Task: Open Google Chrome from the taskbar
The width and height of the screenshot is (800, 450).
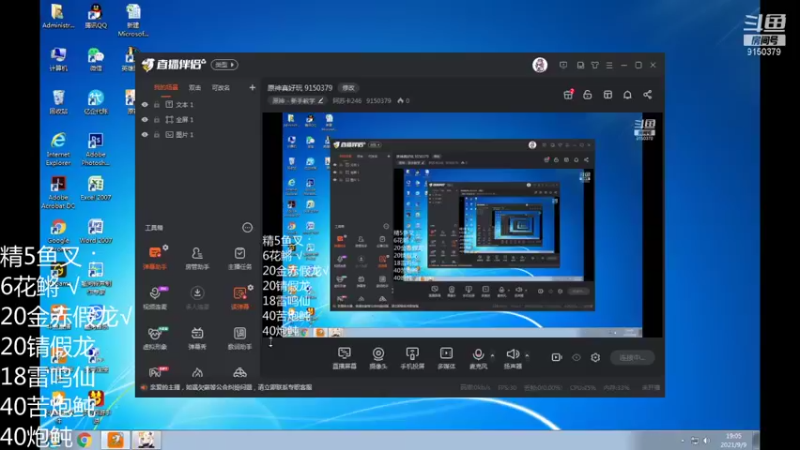Action: [x=85, y=440]
